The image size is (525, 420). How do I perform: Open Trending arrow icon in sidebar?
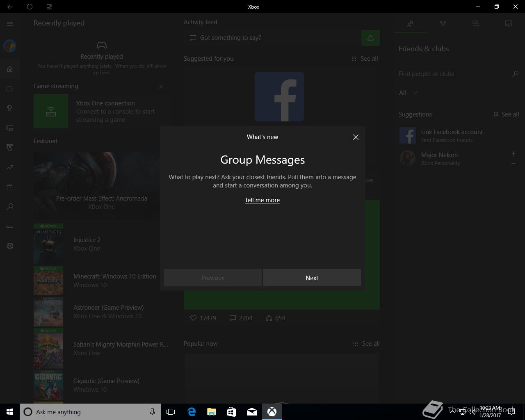click(x=10, y=167)
